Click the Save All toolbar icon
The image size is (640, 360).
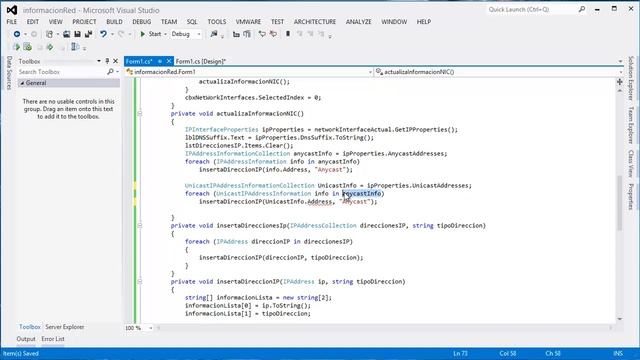(x=88, y=34)
